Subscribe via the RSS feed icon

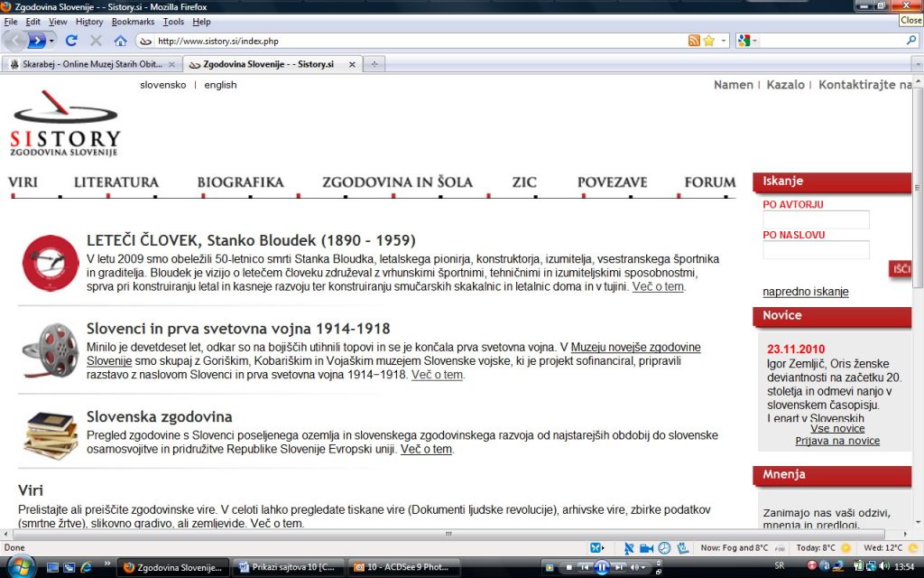point(694,41)
